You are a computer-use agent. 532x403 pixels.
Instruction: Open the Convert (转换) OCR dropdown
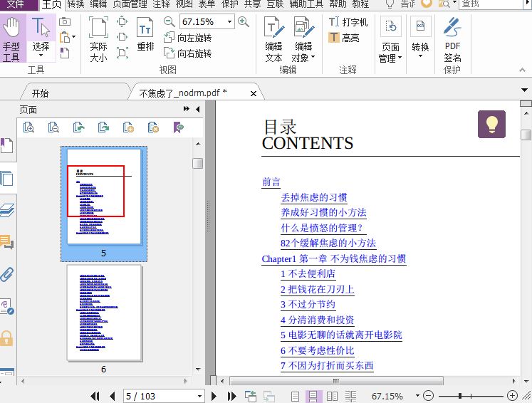coord(420,38)
